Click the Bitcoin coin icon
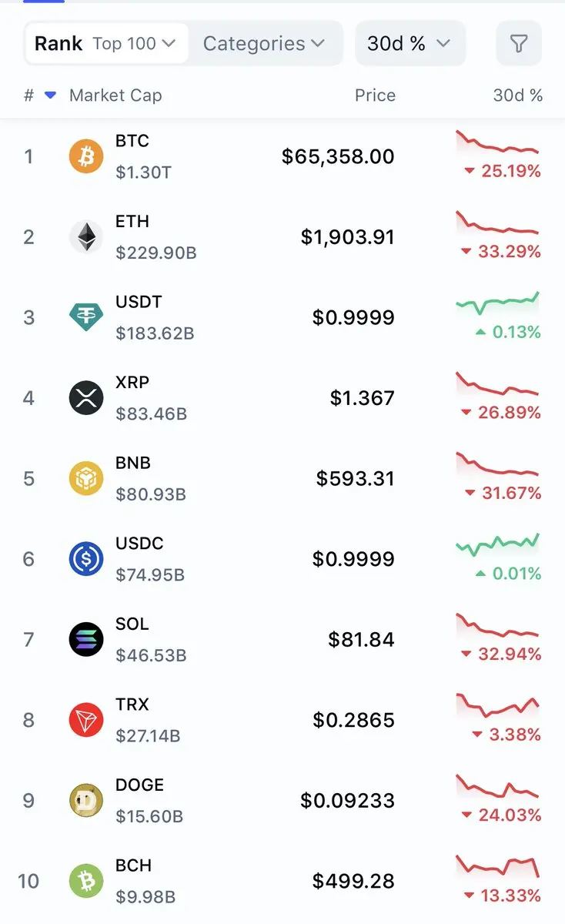The image size is (565, 924). point(86,156)
